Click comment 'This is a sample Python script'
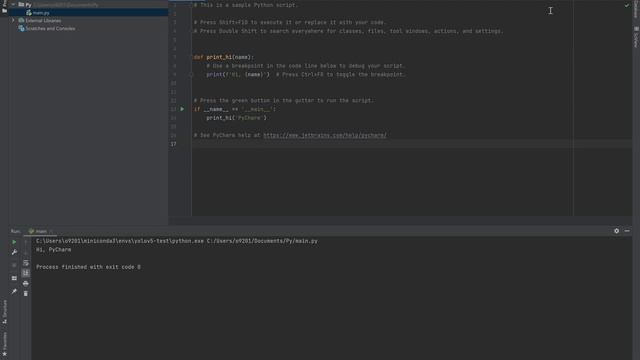 246,5
